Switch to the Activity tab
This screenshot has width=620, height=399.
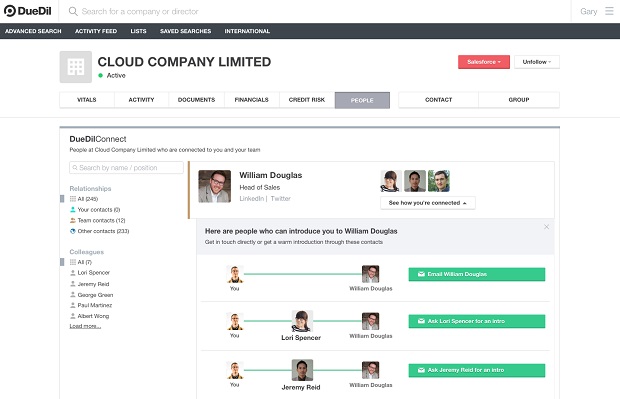pyautogui.click(x=142, y=100)
